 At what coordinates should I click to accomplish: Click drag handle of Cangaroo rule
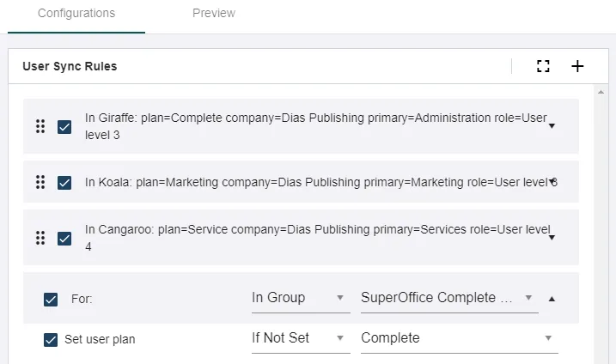click(40, 238)
